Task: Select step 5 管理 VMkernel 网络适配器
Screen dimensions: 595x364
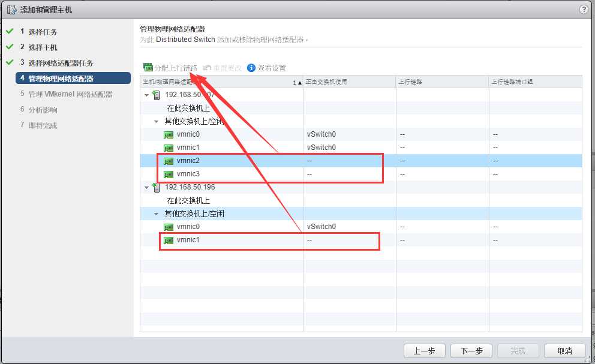Action: point(70,94)
